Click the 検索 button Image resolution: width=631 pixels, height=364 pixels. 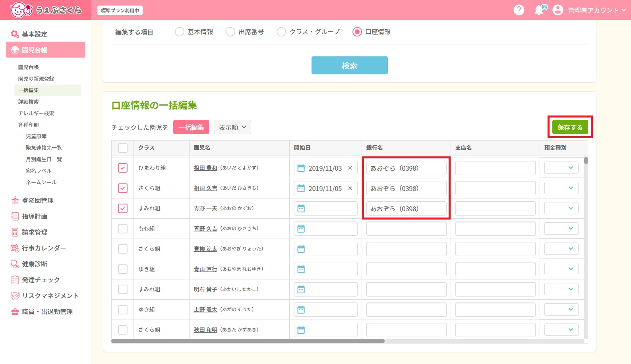tap(350, 65)
